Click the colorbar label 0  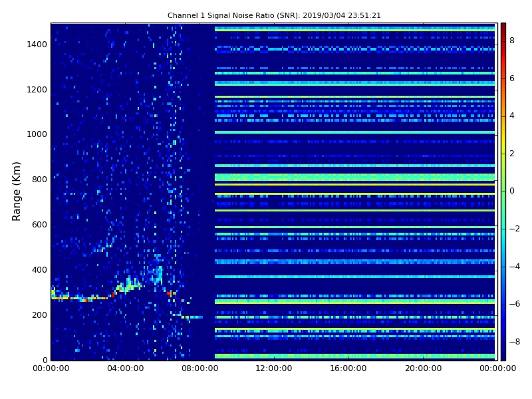(512, 191)
